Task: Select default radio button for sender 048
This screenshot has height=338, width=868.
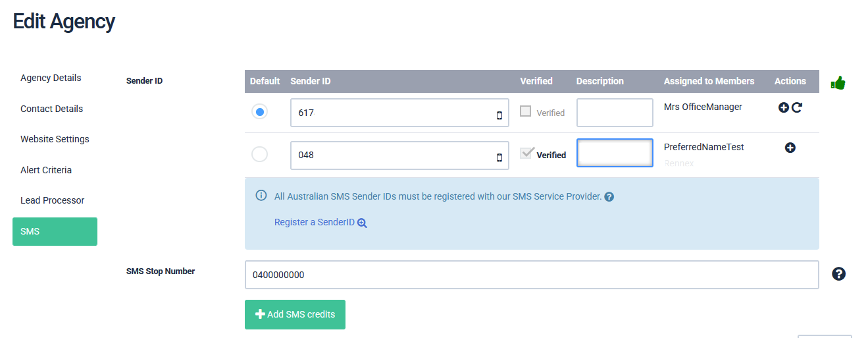Action: tap(260, 154)
